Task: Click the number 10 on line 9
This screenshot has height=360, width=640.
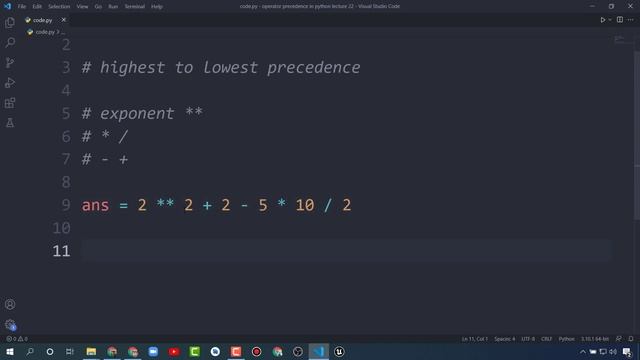Action: click(x=305, y=205)
